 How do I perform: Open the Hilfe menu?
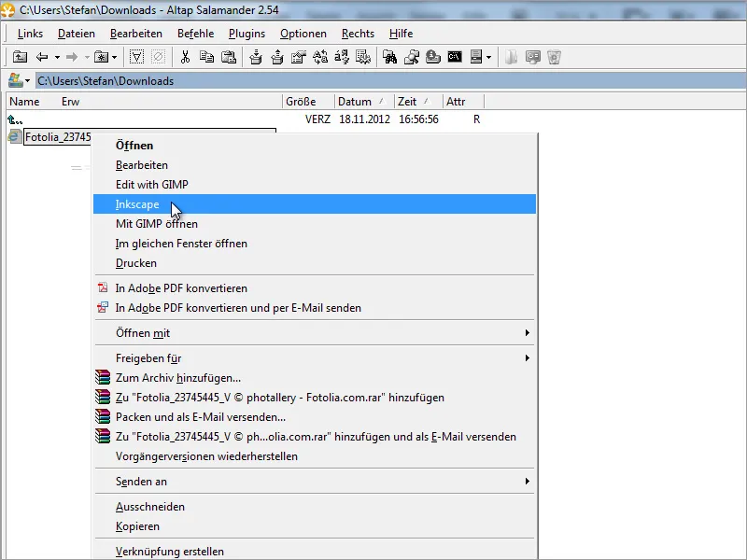tap(401, 34)
